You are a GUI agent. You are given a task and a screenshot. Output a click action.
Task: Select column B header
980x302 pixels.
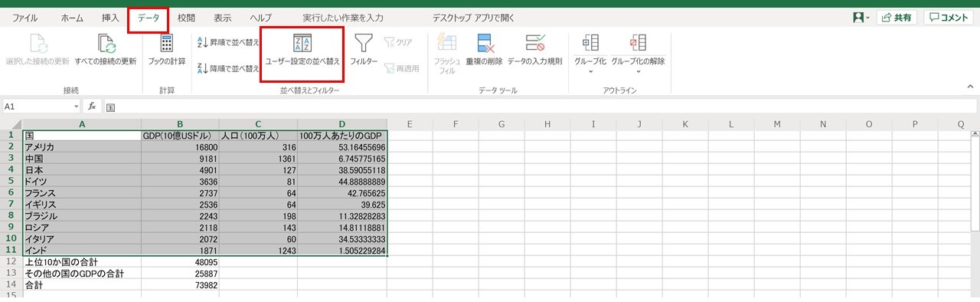tap(180, 123)
